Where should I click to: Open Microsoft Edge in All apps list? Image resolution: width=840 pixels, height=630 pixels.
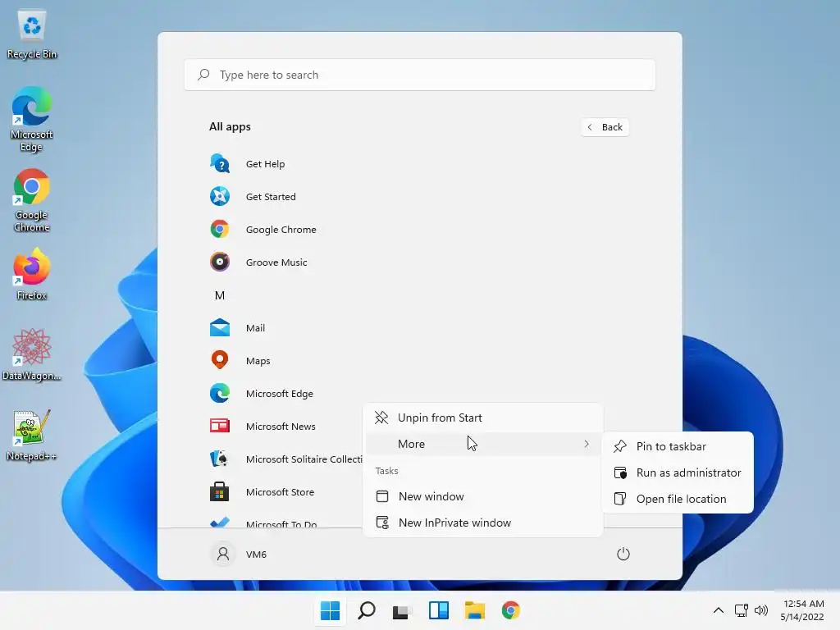279,393
